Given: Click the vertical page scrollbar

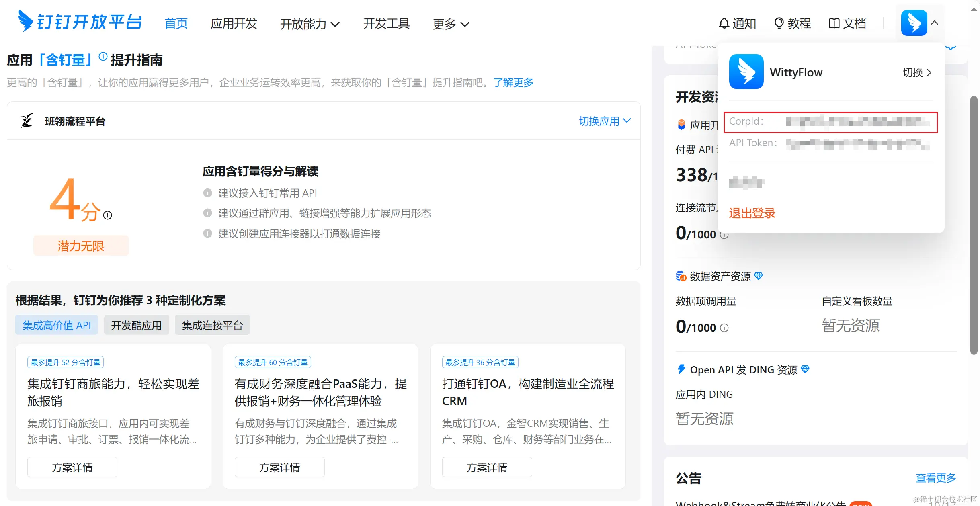Looking at the screenshot, I should click(x=974, y=225).
